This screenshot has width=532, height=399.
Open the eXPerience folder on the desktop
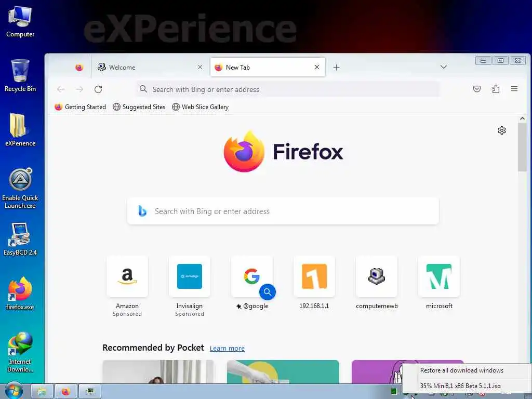pyautogui.click(x=20, y=129)
